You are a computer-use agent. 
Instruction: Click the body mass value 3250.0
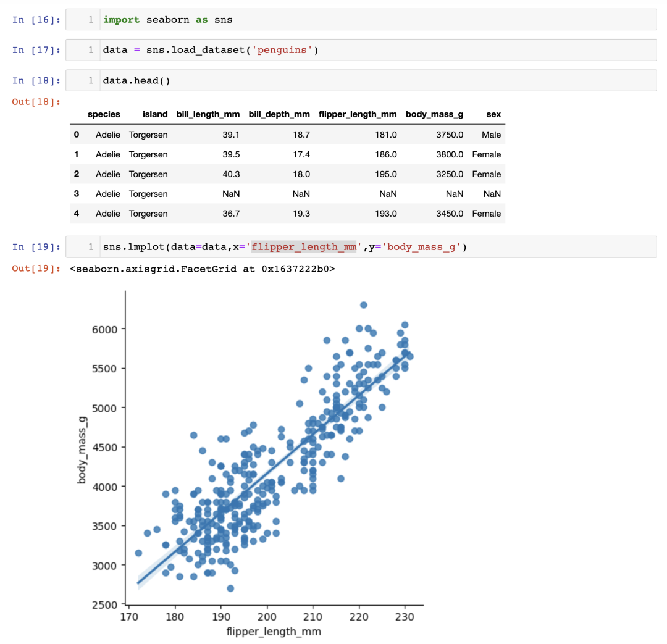click(450, 174)
